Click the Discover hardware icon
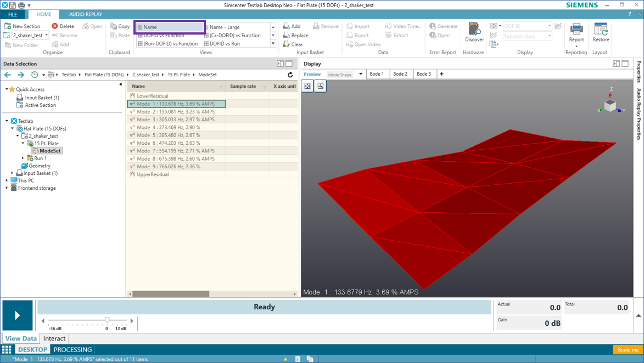The width and height of the screenshot is (644, 363). pos(474,30)
